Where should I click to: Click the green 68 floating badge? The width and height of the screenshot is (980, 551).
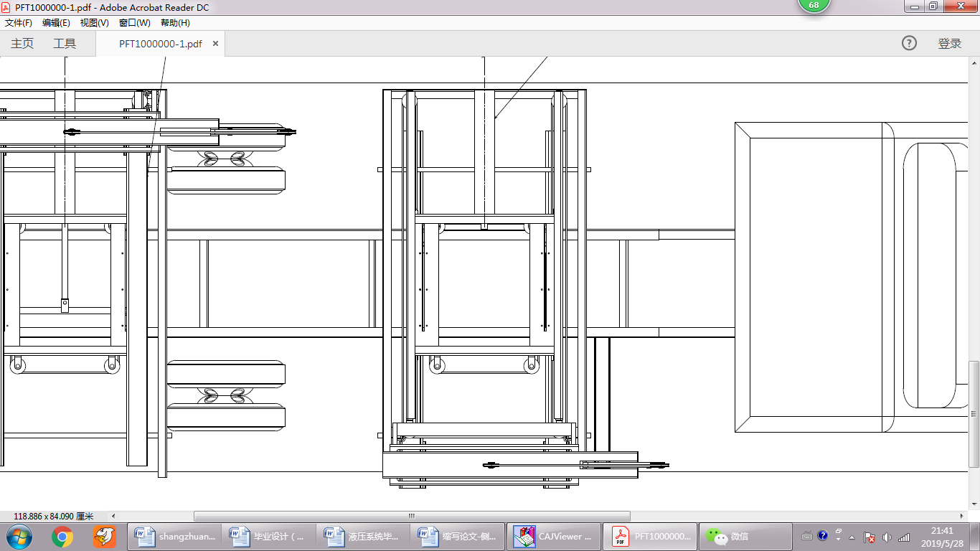click(814, 6)
